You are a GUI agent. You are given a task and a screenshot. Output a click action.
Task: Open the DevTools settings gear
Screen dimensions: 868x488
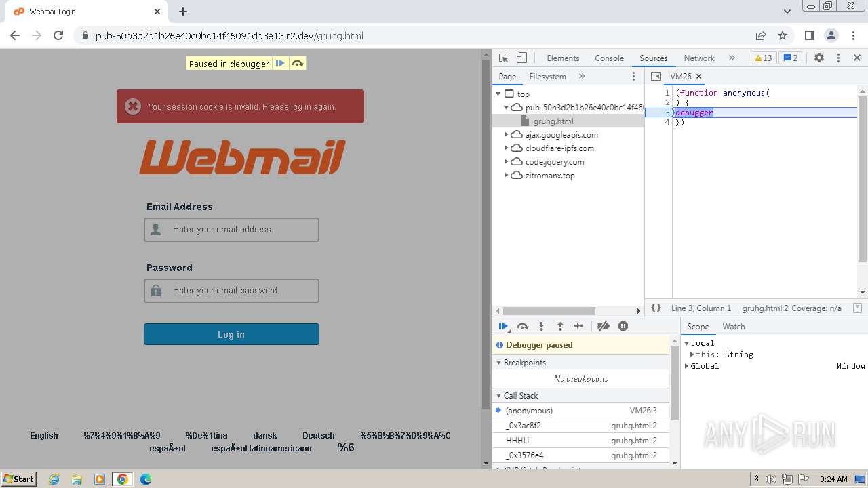coord(819,58)
